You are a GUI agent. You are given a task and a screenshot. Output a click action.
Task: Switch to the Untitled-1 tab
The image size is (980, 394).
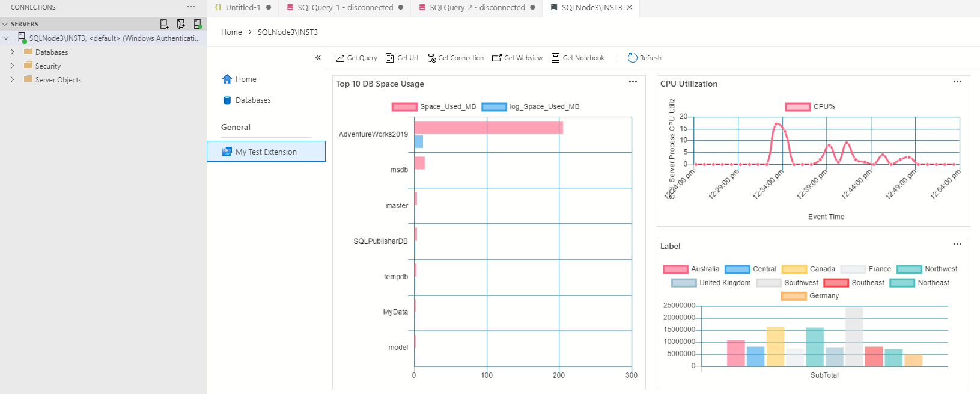tap(243, 7)
